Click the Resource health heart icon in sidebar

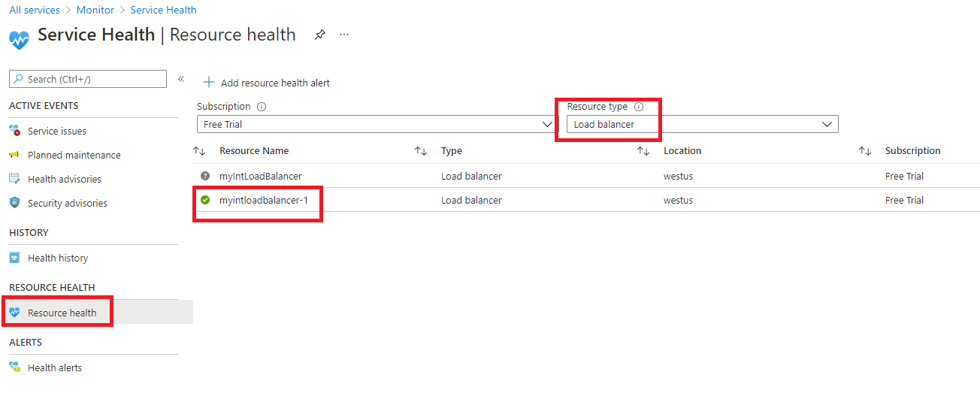pyautogui.click(x=14, y=313)
